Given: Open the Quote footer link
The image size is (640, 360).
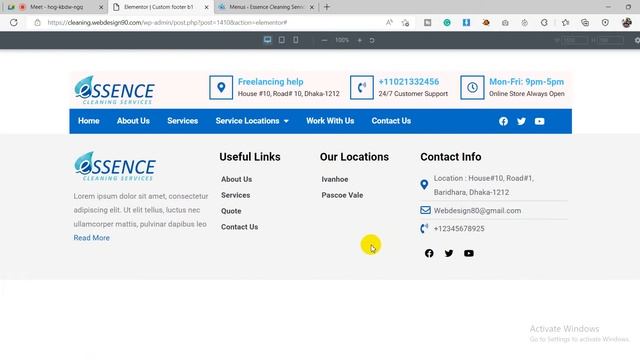Looking at the screenshot, I should click(x=231, y=211).
